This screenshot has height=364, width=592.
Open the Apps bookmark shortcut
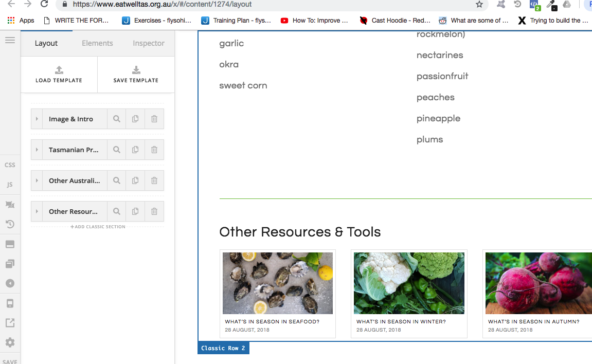pos(21,21)
